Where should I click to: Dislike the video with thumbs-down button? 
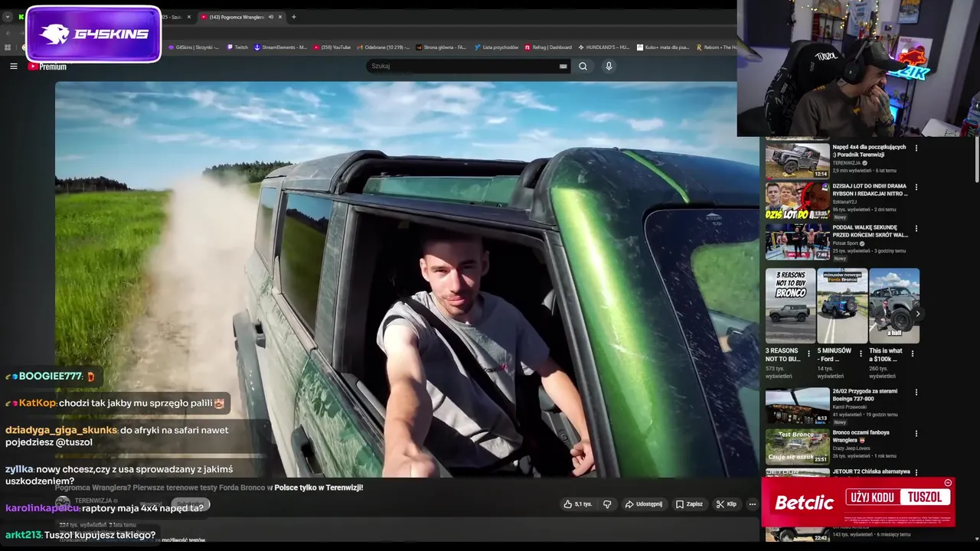607,504
